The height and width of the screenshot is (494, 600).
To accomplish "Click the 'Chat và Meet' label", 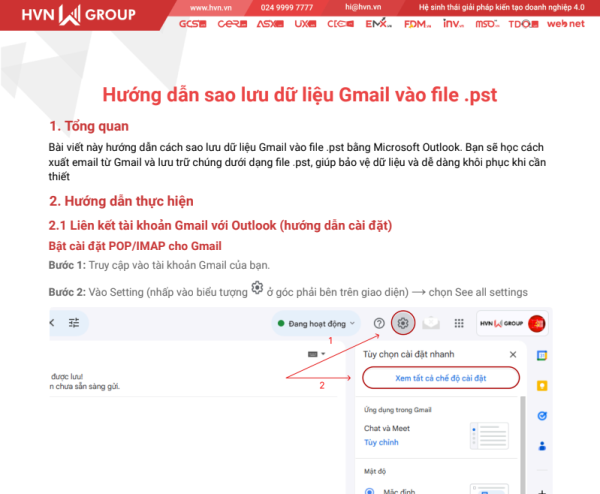I will coord(387,428).
